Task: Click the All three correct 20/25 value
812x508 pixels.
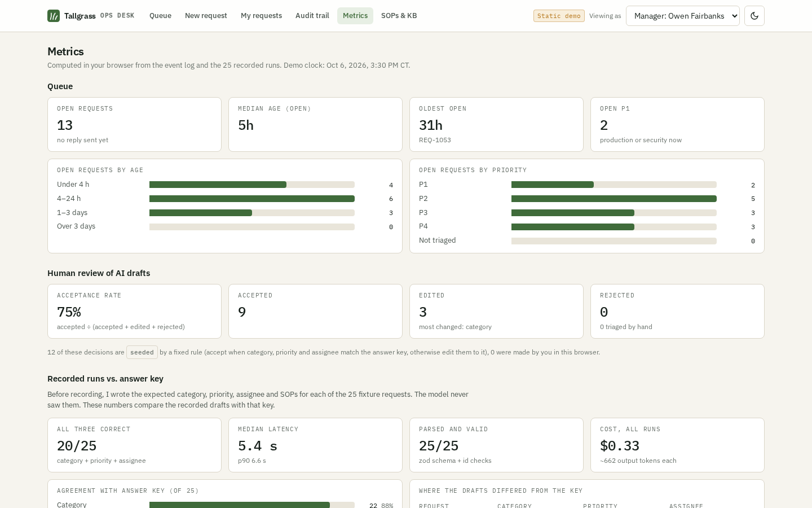Action: pos(77,446)
